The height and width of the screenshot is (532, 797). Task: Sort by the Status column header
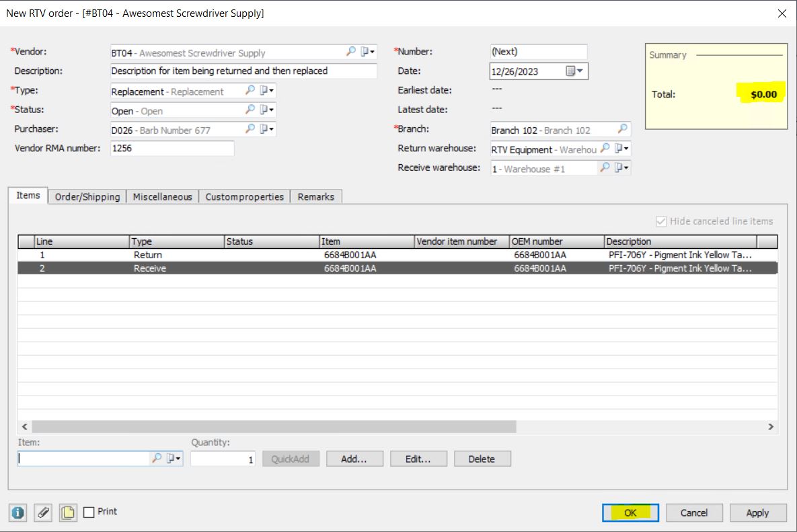pos(272,241)
